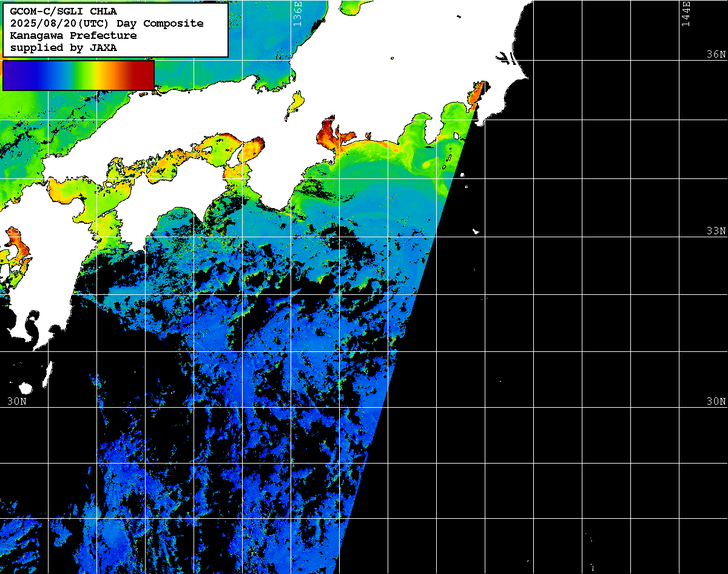Viewport: 728px width, 574px height.
Task: Click the "supplied by JAXA" credit text
Action: click(63, 47)
